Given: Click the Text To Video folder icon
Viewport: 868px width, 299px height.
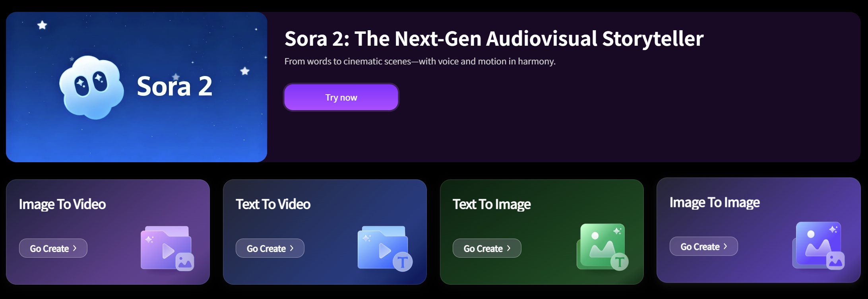Looking at the screenshot, I should pos(385,248).
